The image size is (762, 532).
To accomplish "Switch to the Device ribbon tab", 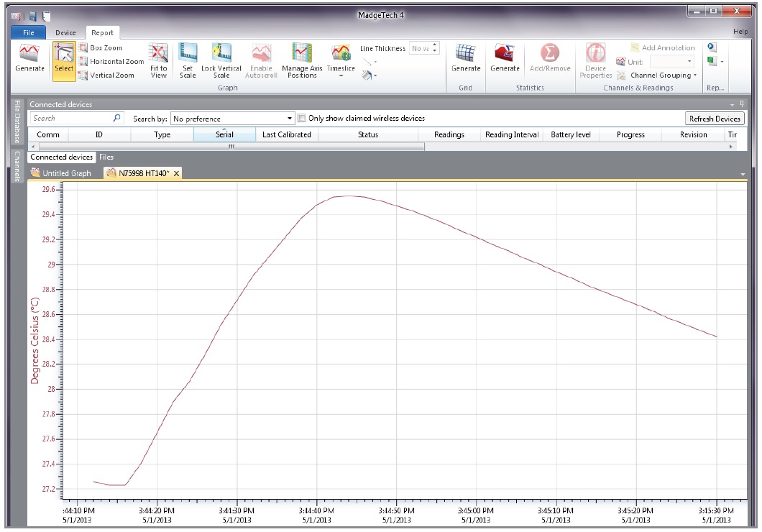I will tap(65, 33).
